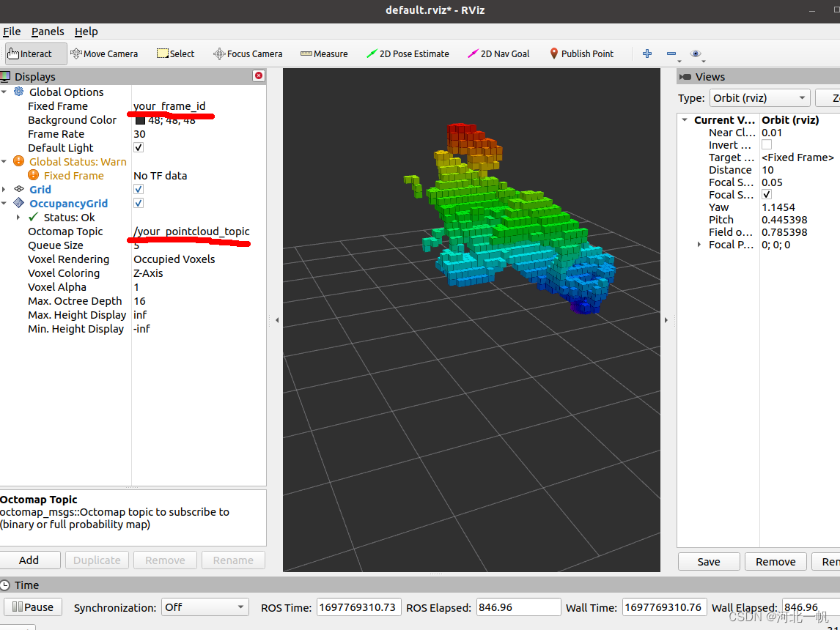The image size is (840, 630).
Task: Pick the 2D Nav Goal tool
Action: tap(498, 53)
